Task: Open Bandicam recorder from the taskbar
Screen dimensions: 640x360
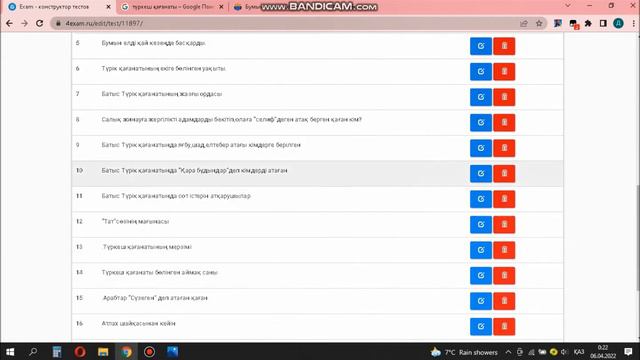Action: click(x=149, y=352)
